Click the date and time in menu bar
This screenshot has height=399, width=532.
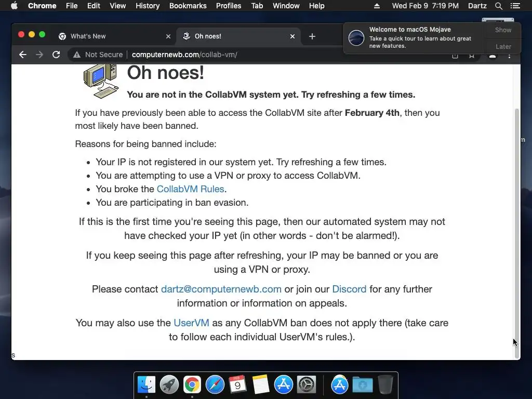click(x=425, y=6)
